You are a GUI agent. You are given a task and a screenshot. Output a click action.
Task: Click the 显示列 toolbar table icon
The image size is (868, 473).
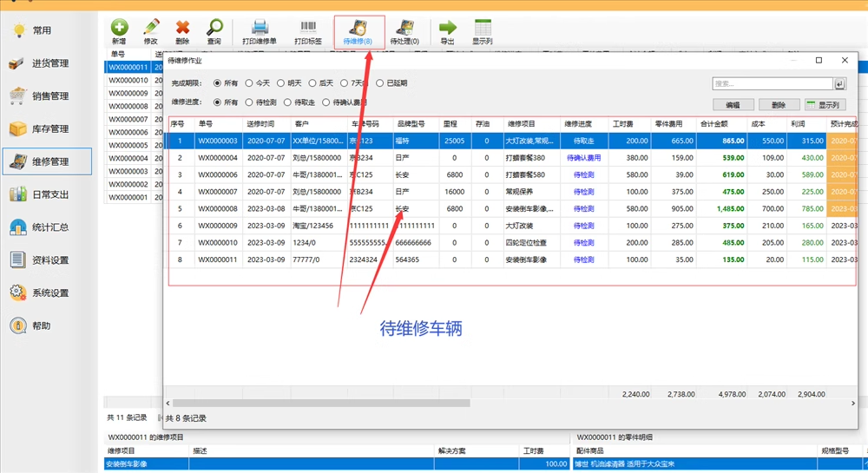point(482,31)
